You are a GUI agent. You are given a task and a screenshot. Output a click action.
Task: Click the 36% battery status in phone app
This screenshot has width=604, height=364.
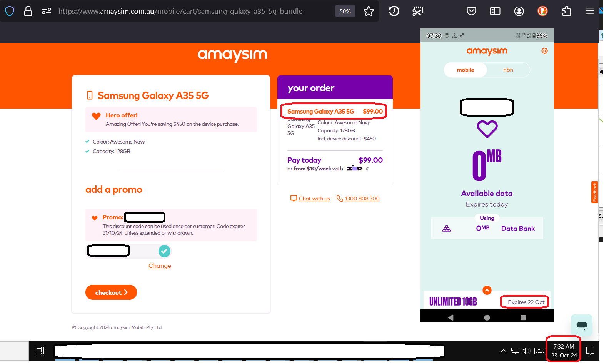tap(540, 36)
